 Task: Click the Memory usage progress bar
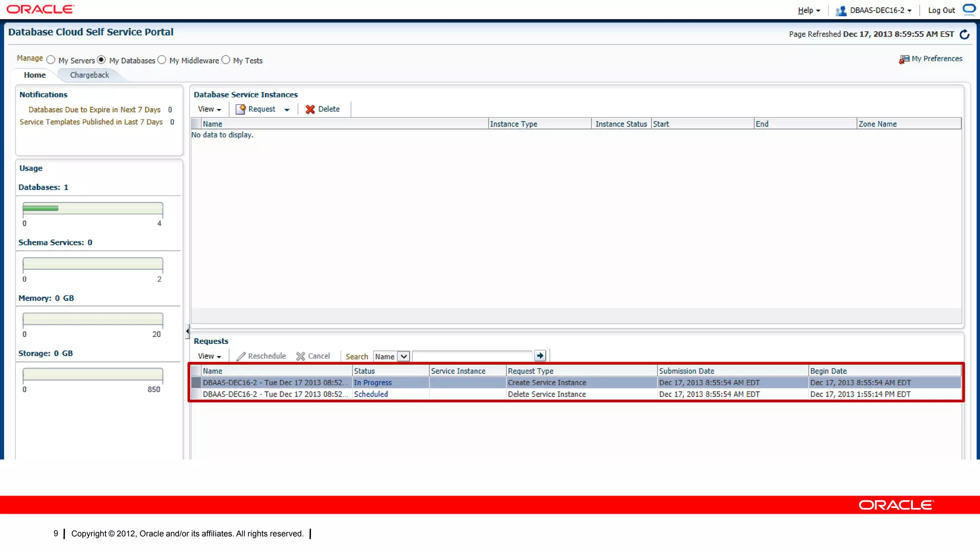click(93, 319)
